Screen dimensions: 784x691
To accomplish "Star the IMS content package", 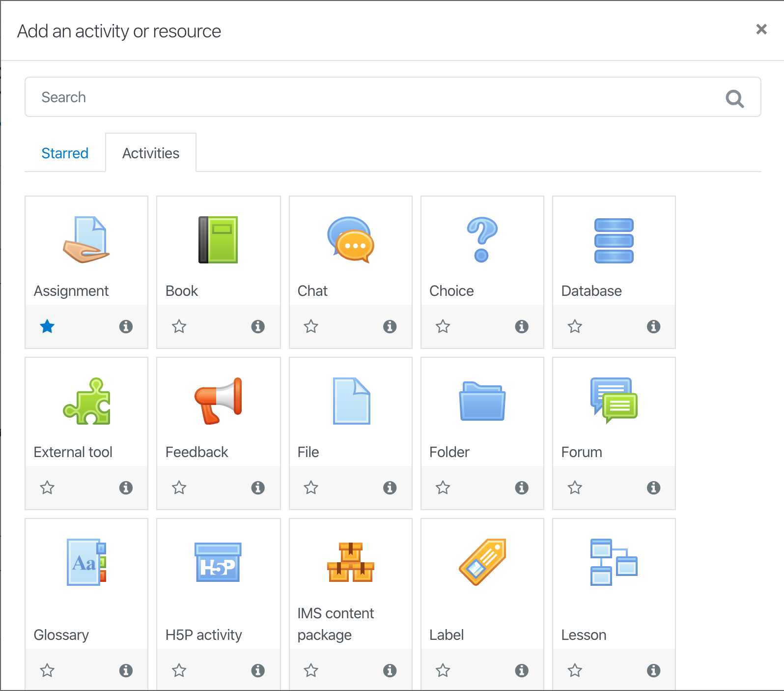I will pos(311,670).
